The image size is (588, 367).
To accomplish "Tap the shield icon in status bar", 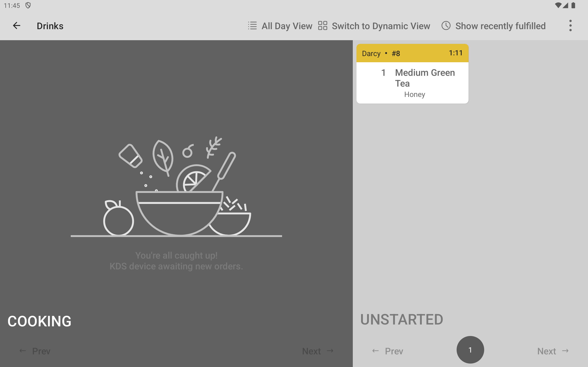I will point(28,5).
